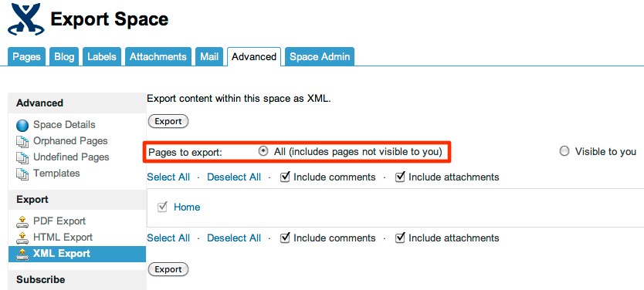The width and height of the screenshot is (644, 290).
Task: Click the Orphaned Pages document icon
Action: point(22,141)
